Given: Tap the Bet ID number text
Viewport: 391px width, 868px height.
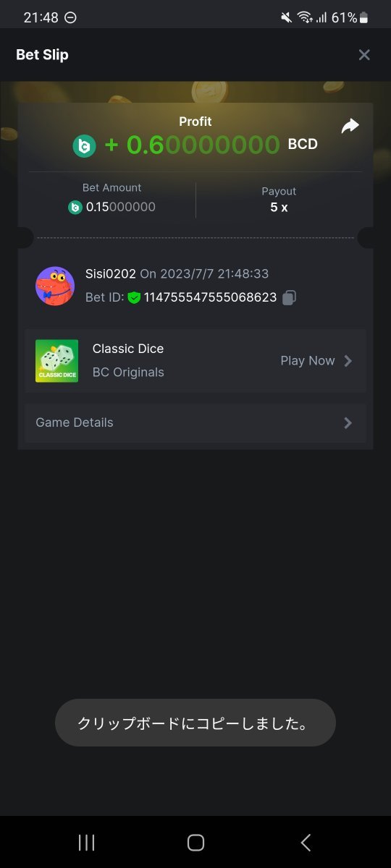Looking at the screenshot, I should (x=210, y=297).
